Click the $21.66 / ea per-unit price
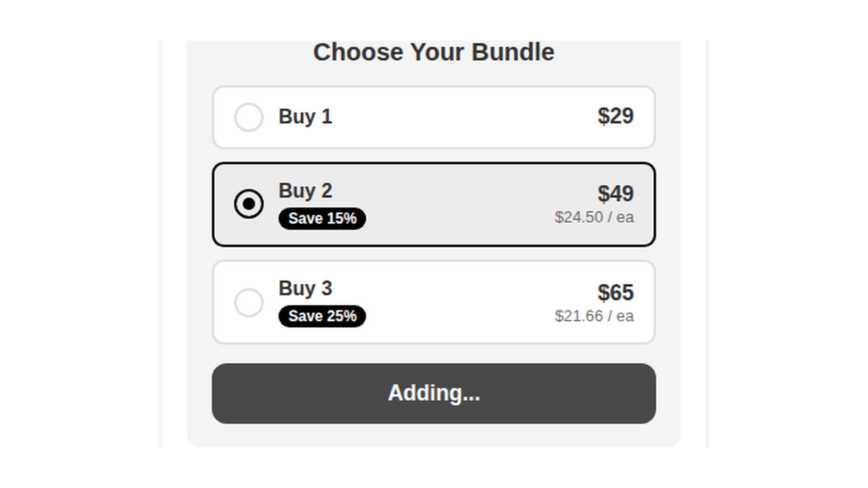This screenshot has width=868, height=488. pyautogui.click(x=594, y=316)
